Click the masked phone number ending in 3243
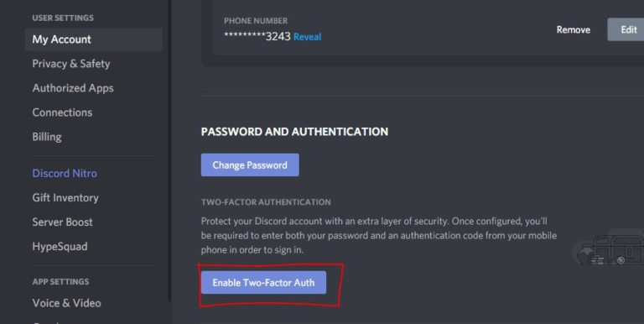This screenshot has height=324, width=644. coord(257,37)
